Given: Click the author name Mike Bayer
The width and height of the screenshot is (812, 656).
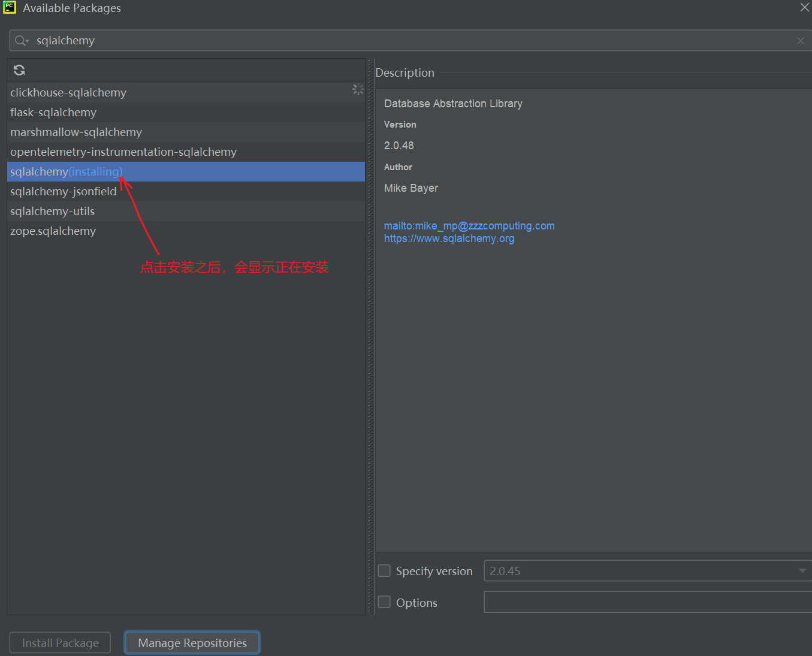Looking at the screenshot, I should [x=411, y=188].
